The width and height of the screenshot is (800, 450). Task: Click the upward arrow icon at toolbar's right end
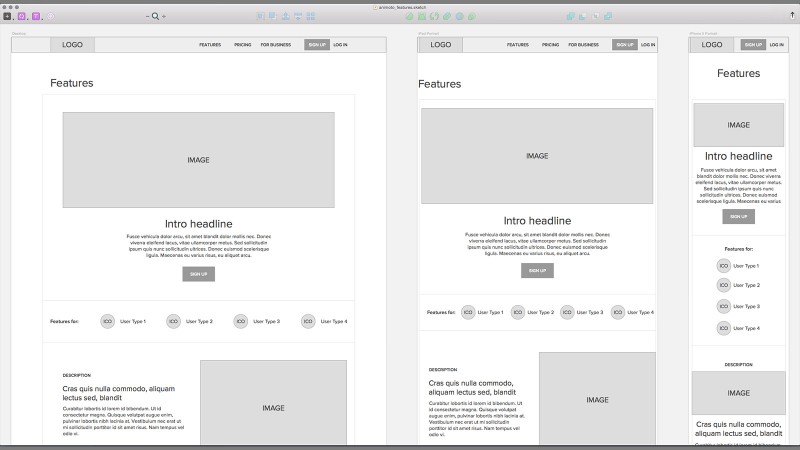(792, 16)
